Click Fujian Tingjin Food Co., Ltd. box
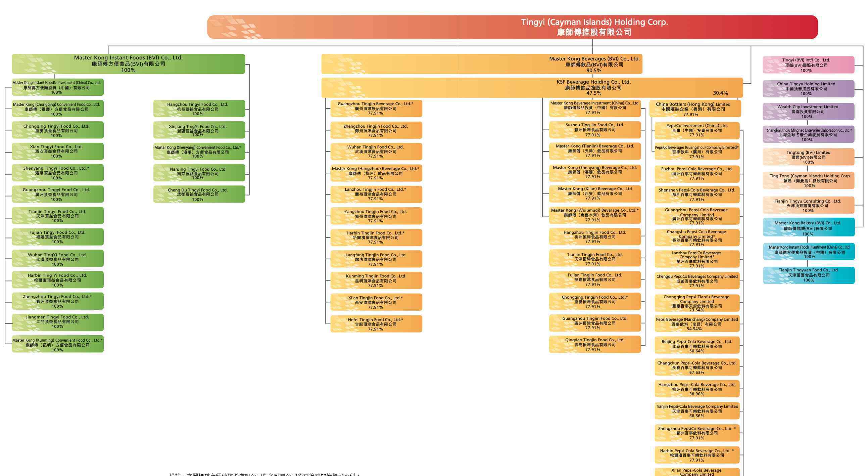 click(595, 280)
